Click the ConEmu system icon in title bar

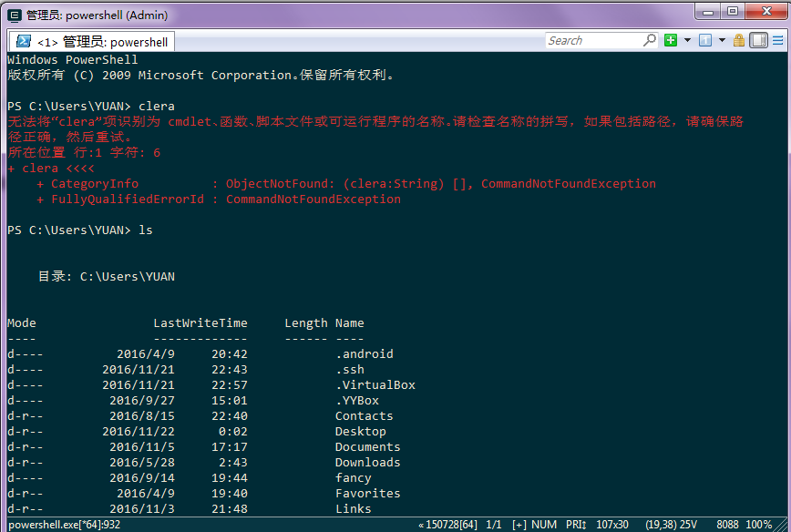point(15,15)
